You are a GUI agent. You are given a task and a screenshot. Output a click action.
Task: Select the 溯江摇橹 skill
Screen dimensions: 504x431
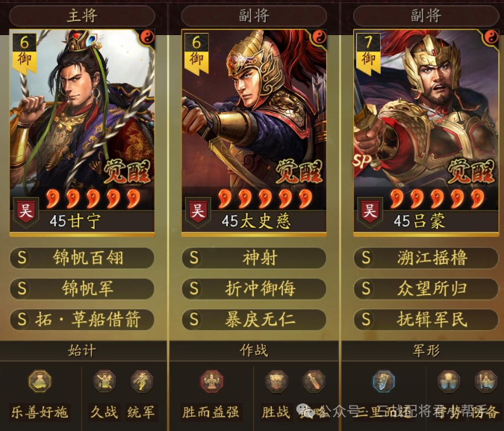(426, 258)
